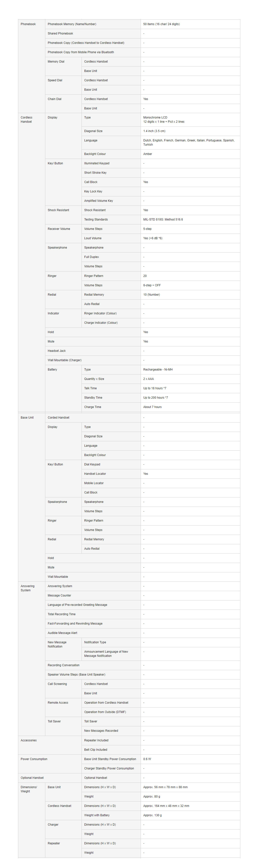Screen dimensions: 266x868
Task: Select the Shared Phonebook cell
Action: tap(60, 34)
